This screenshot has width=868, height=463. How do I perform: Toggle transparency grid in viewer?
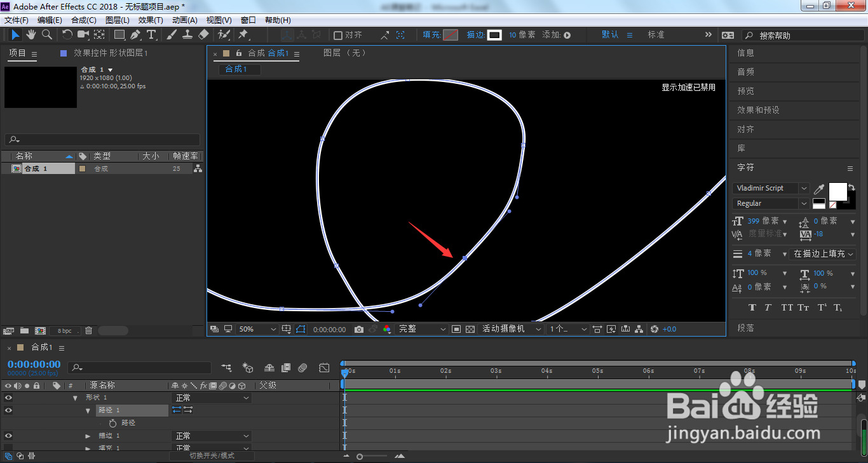tap(470, 329)
